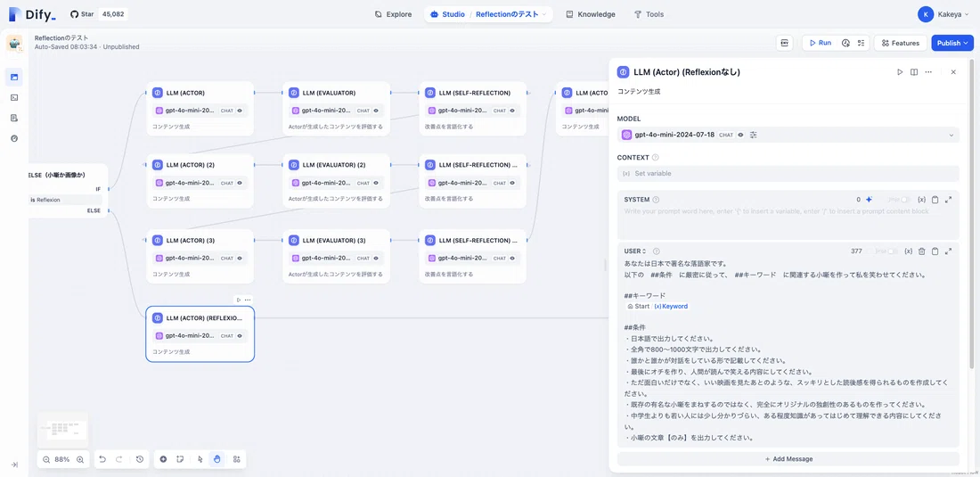Viewport: 980px width, 477px height.
Task: Open the prompt generator sparkle icon
Action: click(x=869, y=200)
